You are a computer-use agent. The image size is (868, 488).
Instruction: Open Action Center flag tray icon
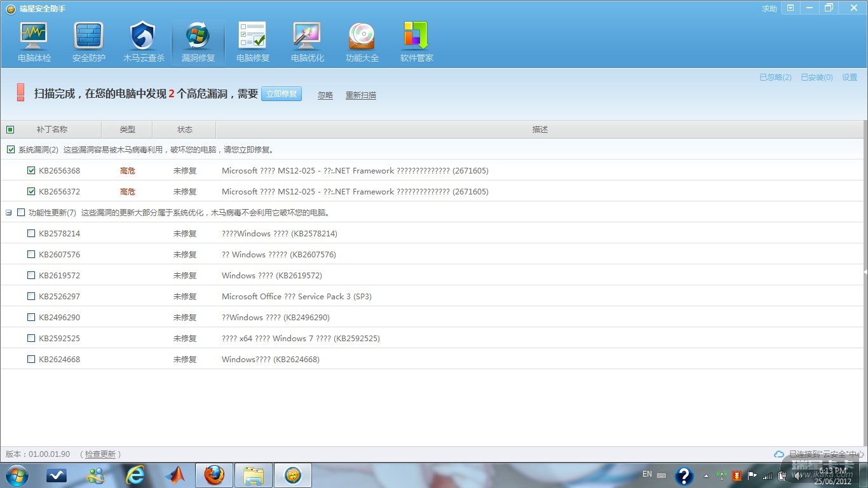click(752, 475)
